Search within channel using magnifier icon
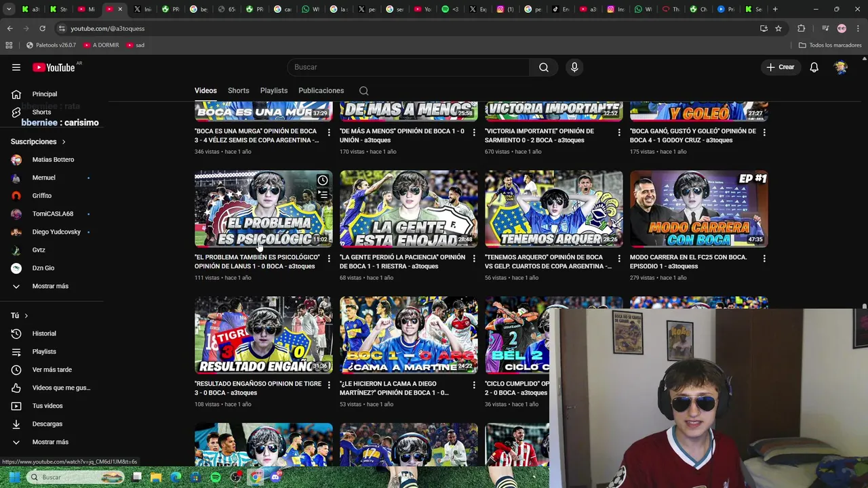Viewport: 868px width, 488px height. [364, 91]
